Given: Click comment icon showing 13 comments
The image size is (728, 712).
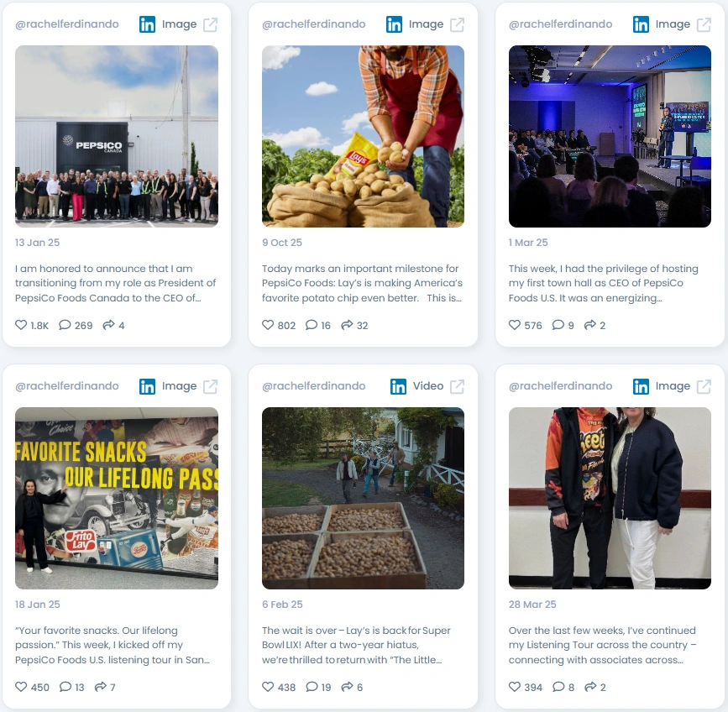Looking at the screenshot, I should (x=65, y=687).
